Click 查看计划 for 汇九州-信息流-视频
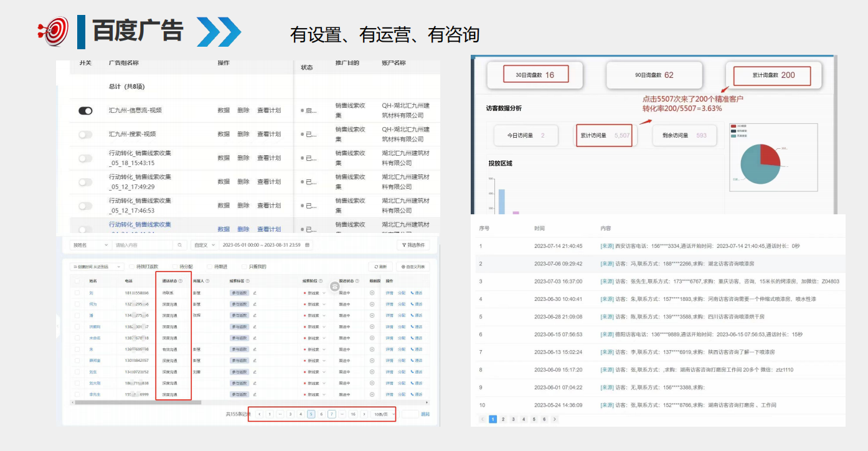This screenshot has width=868, height=451. [269, 110]
